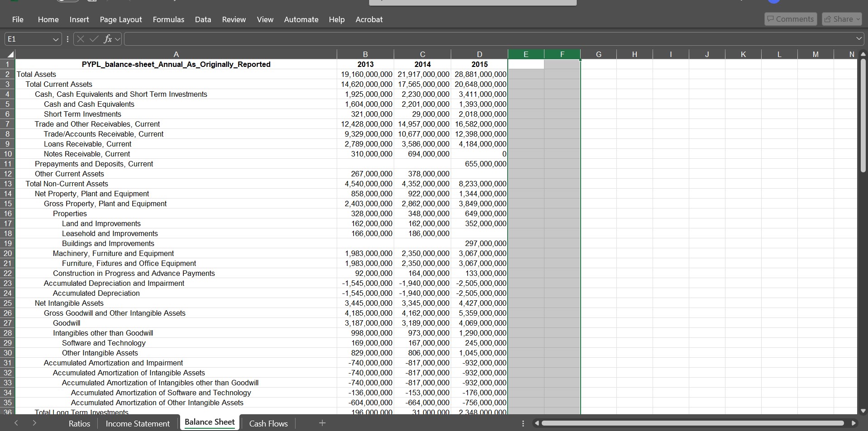
Task: Select the Balance Sheet sheet tab
Action: pos(210,422)
